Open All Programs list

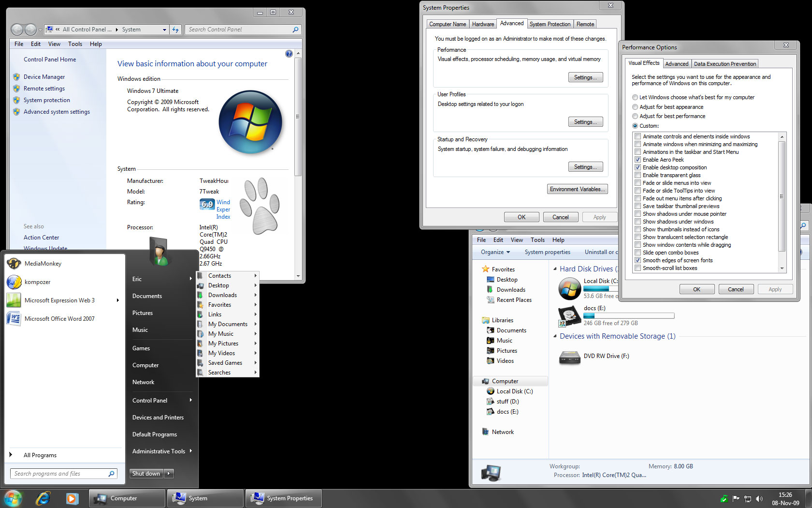coord(40,455)
